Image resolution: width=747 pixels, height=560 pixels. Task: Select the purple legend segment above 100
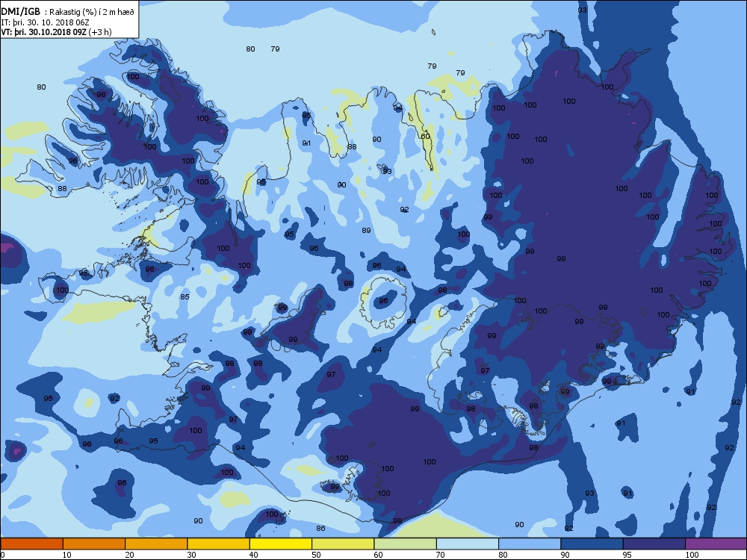coord(716,544)
